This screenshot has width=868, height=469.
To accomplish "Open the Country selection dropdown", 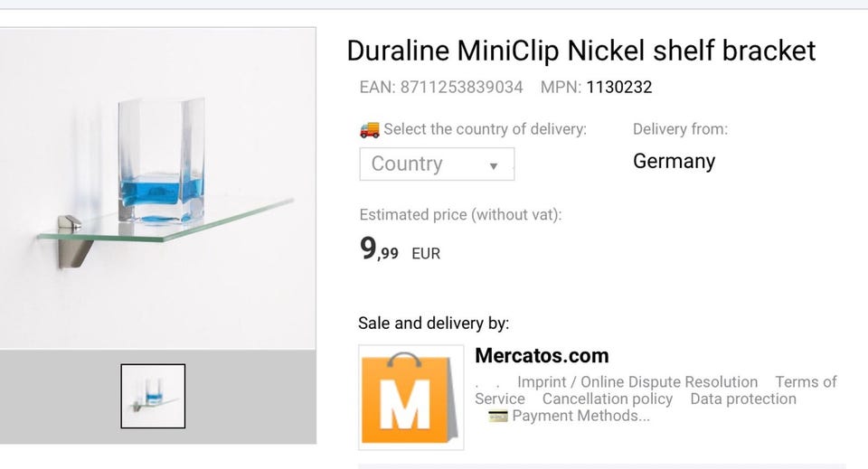I will (x=437, y=164).
